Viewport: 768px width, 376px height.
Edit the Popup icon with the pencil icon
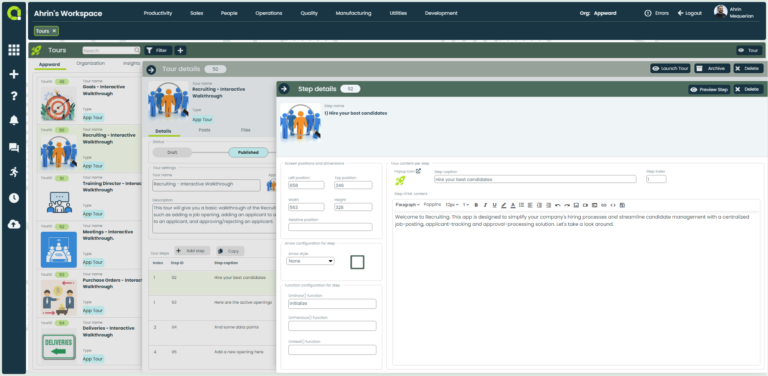point(418,171)
